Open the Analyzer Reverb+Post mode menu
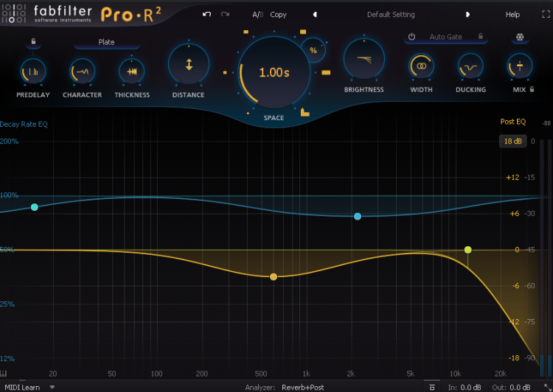Screen dimensions: 553x392 point(302,388)
